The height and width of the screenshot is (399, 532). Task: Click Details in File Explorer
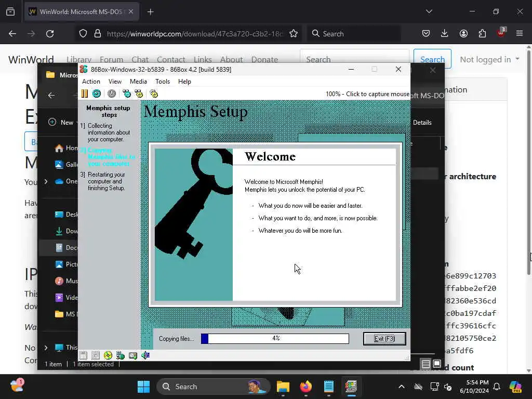coord(422,123)
